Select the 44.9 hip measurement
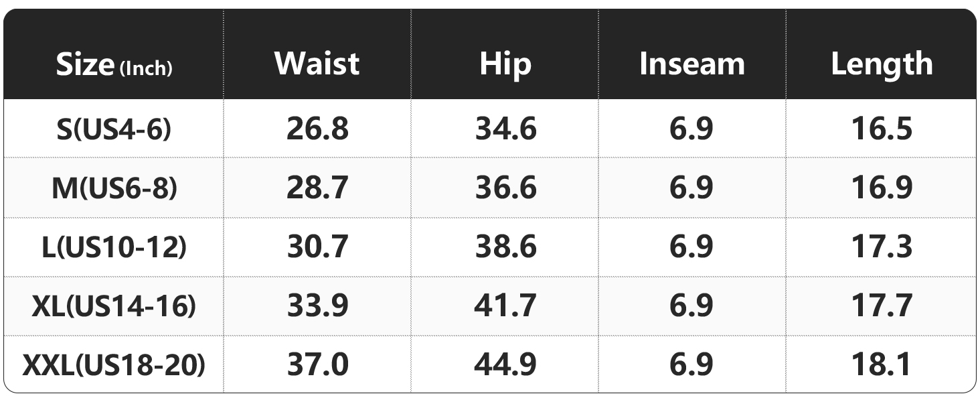980x402 pixels. click(x=506, y=365)
